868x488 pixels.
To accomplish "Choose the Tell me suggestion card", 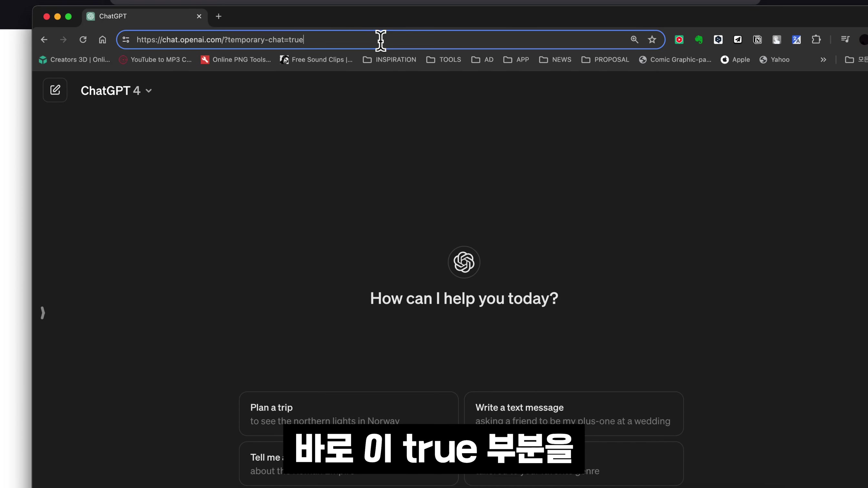I will click(x=348, y=463).
